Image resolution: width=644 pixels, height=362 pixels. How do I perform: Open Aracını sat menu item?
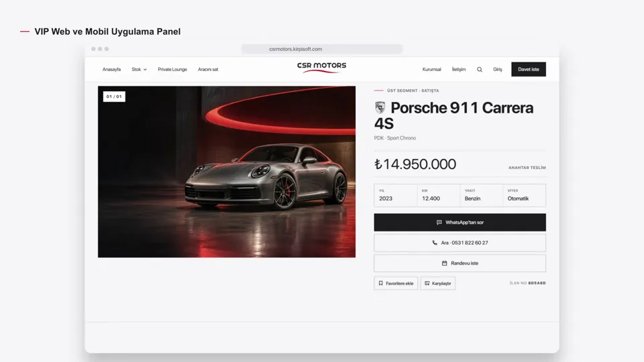(x=208, y=69)
